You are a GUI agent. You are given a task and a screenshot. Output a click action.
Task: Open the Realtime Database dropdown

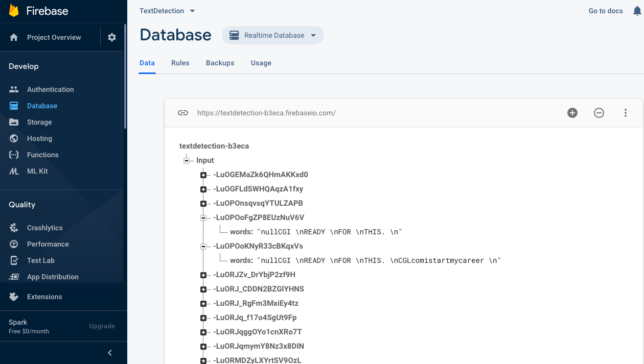coord(273,35)
